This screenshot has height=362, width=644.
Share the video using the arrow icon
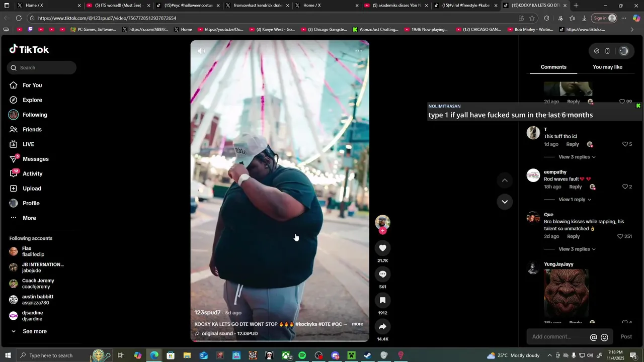click(383, 326)
